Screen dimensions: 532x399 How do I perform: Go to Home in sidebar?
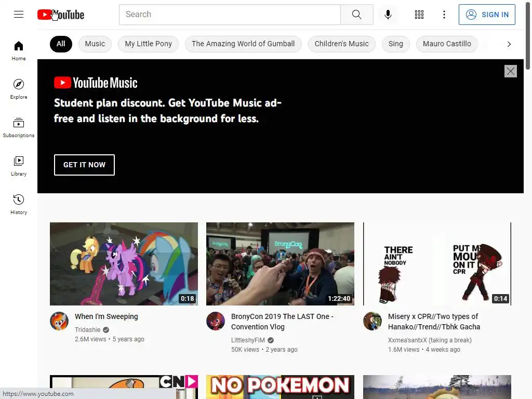[19, 51]
